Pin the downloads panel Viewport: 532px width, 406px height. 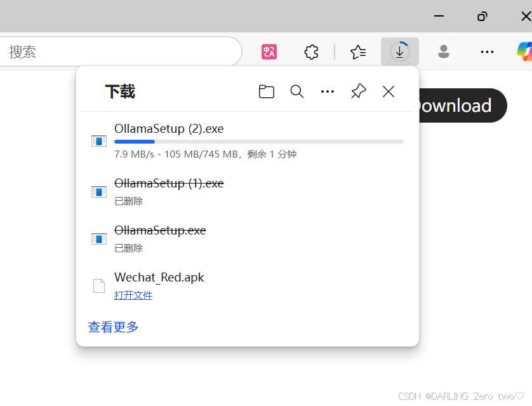point(359,91)
